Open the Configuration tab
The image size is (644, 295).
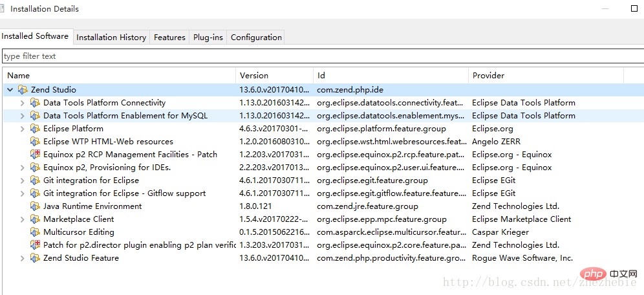pos(256,37)
